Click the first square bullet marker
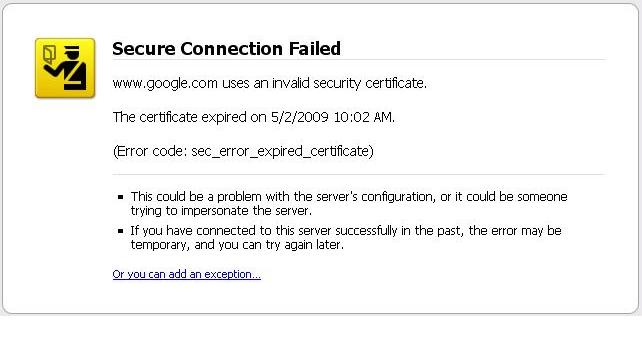642x360 pixels. click(120, 197)
